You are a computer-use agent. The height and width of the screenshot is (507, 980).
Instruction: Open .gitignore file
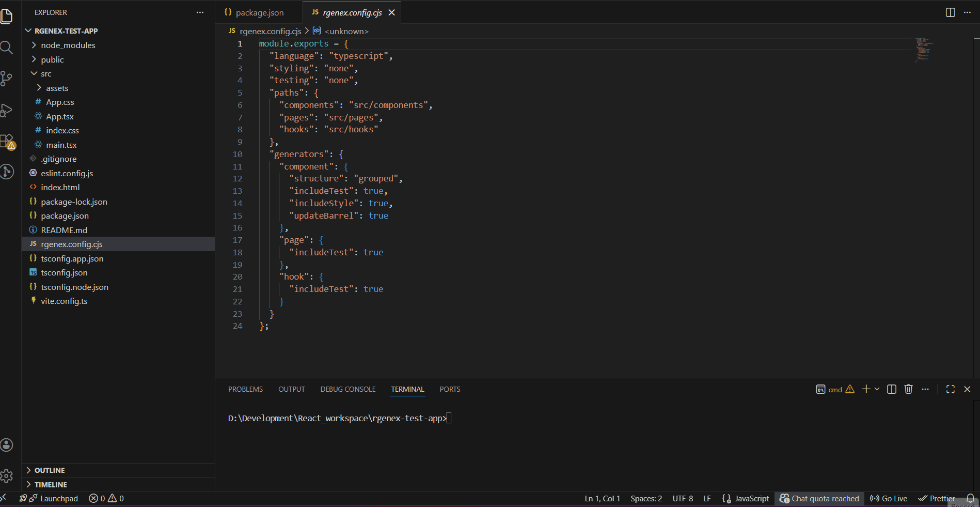(x=118, y=159)
